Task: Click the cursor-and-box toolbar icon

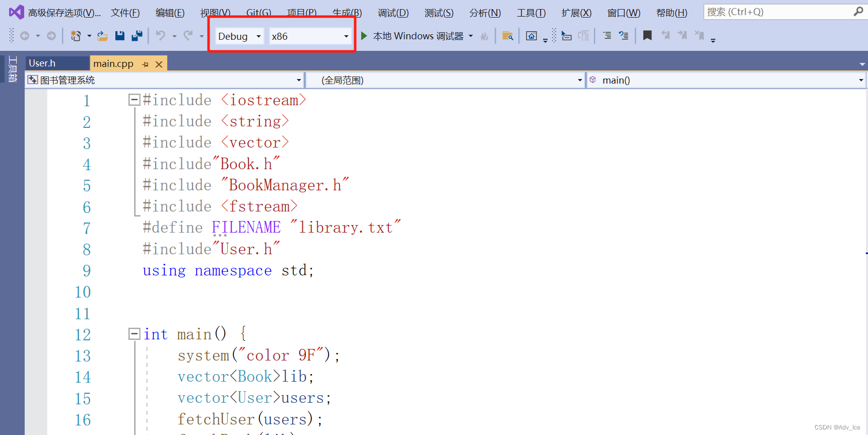Action: pyautogui.click(x=567, y=36)
